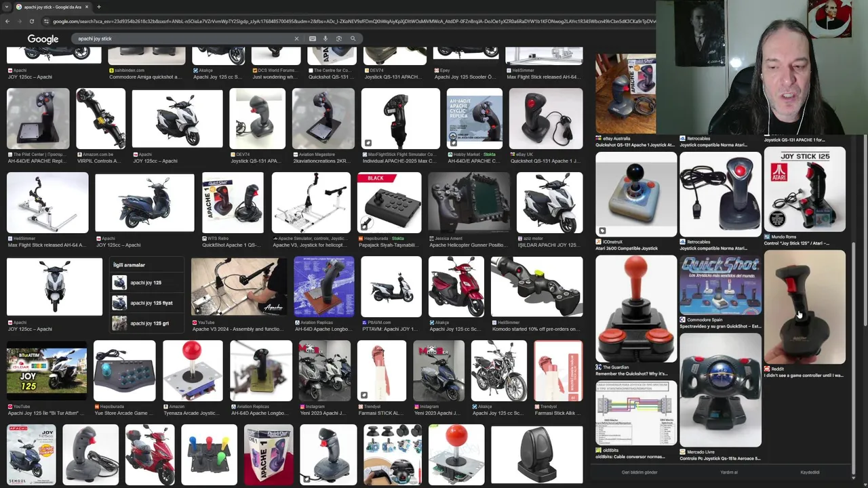Open 'Apachi Joy 125 İle Bi Tur Attım' video result
The height and width of the screenshot is (488, 868).
pos(47,378)
